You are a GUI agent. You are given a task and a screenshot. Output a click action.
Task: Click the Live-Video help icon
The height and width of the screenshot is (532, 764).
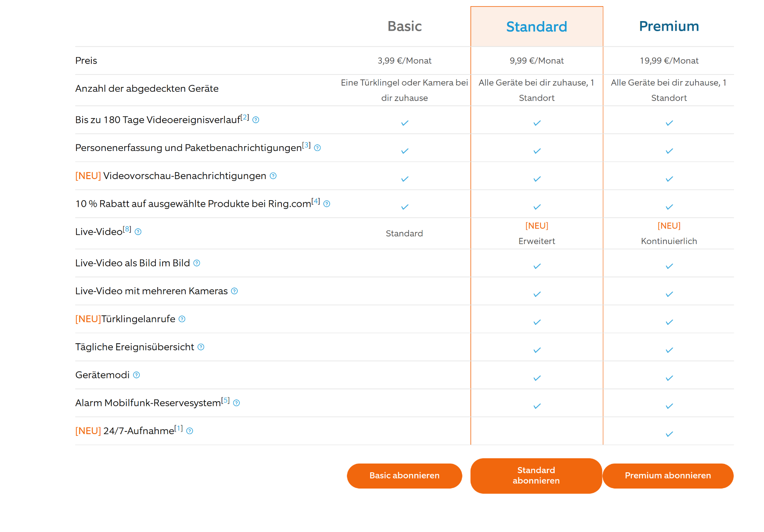coord(138,232)
